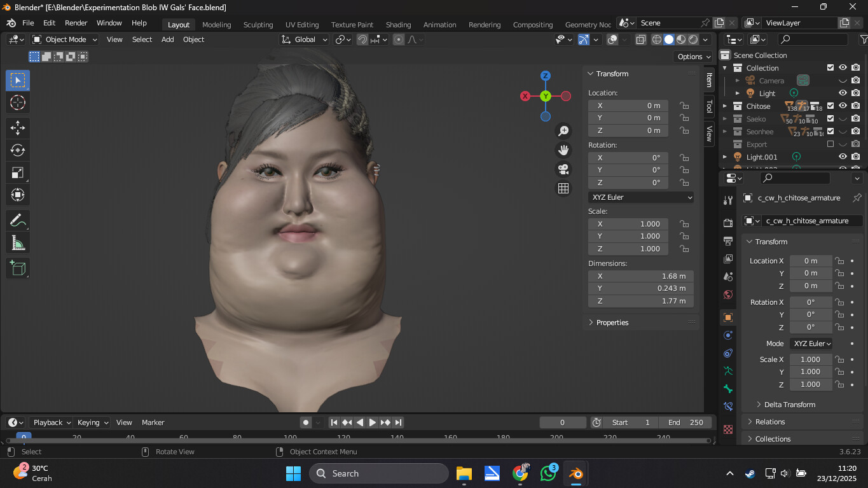Image resolution: width=868 pixels, height=488 pixels.
Task: Click the End frame field
Action: (685, 422)
